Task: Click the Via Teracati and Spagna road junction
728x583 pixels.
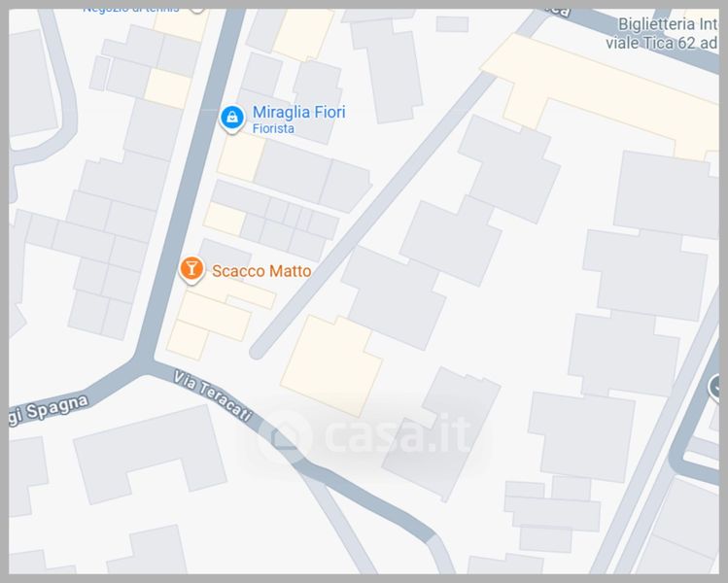Action: tap(143, 363)
